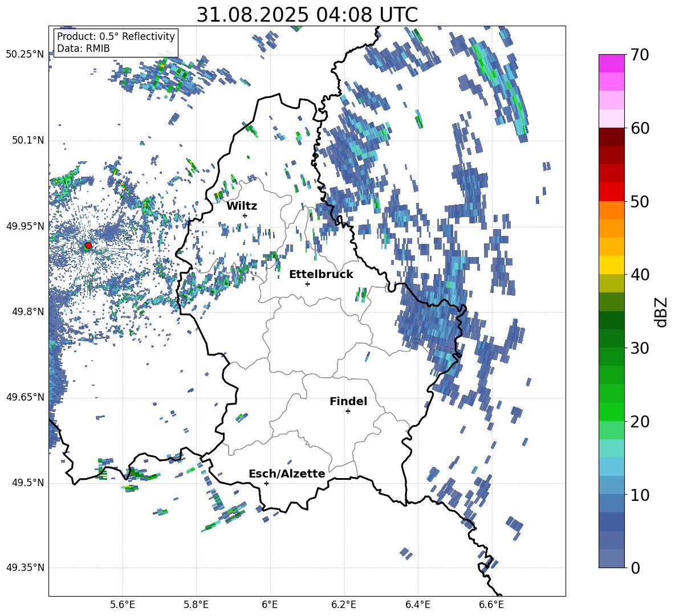The height and width of the screenshot is (616, 675).
Task: Pick the dark red colorbar segment below 60
Action: pyautogui.click(x=612, y=137)
